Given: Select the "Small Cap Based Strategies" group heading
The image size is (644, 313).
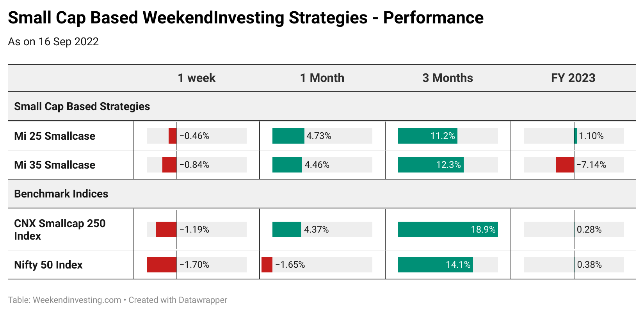Looking at the screenshot, I should (x=82, y=107).
